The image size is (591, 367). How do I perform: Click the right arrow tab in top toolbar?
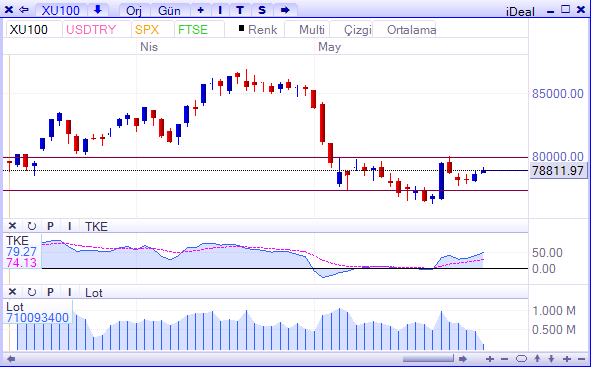[285, 10]
